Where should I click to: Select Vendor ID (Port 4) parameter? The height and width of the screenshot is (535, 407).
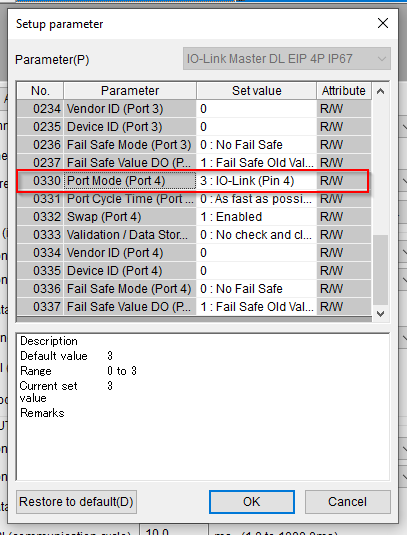pyautogui.click(x=130, y=253)
